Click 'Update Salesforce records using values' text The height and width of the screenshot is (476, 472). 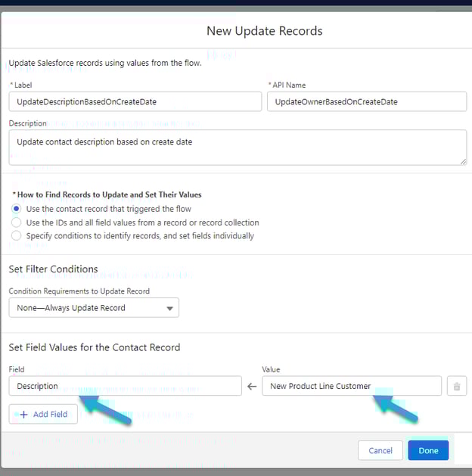tap(105, 63)
